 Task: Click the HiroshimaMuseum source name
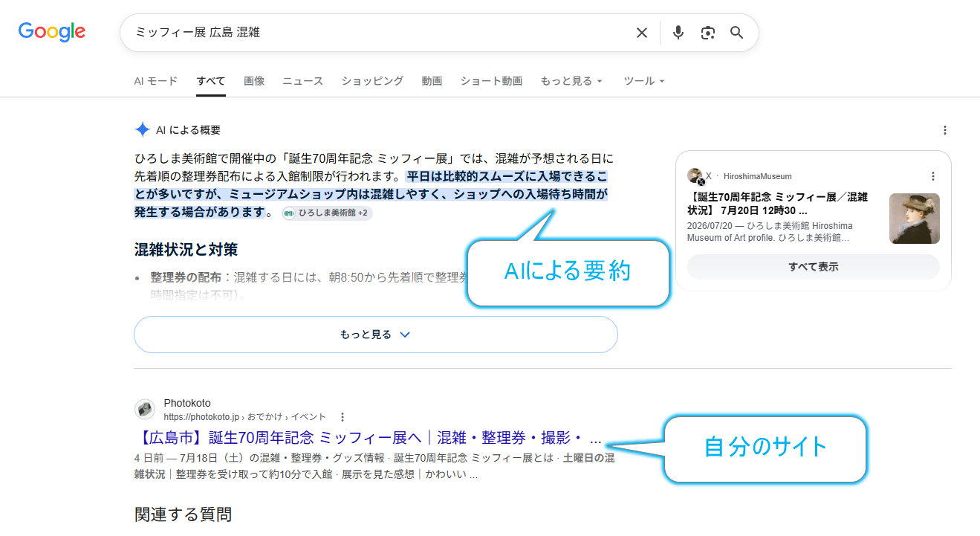pyautogui.click(x=758, y=176)
